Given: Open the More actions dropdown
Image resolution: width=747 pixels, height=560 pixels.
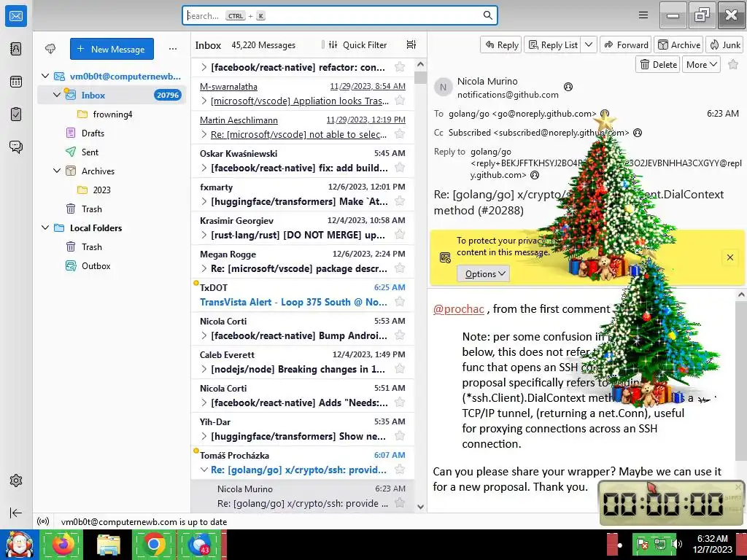Looking at the screenshot, I should (701, 64).
